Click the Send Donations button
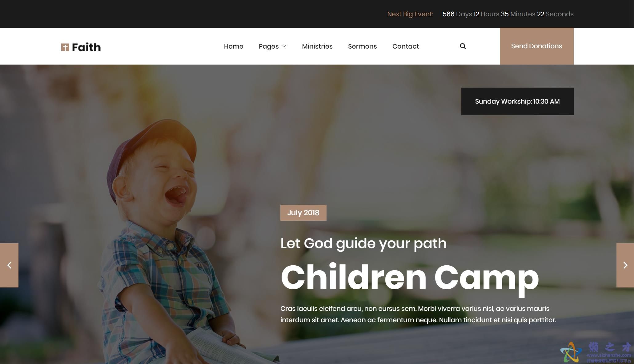 (x=536, y=46)
